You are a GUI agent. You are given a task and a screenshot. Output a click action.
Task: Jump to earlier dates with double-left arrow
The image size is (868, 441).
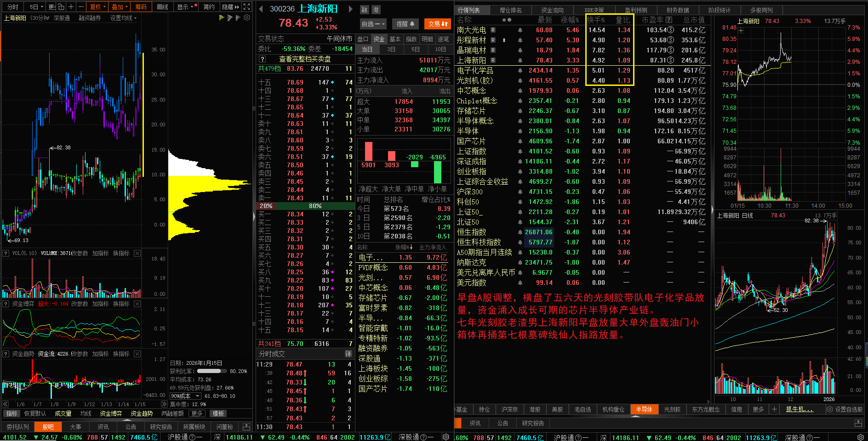[6, 404]
